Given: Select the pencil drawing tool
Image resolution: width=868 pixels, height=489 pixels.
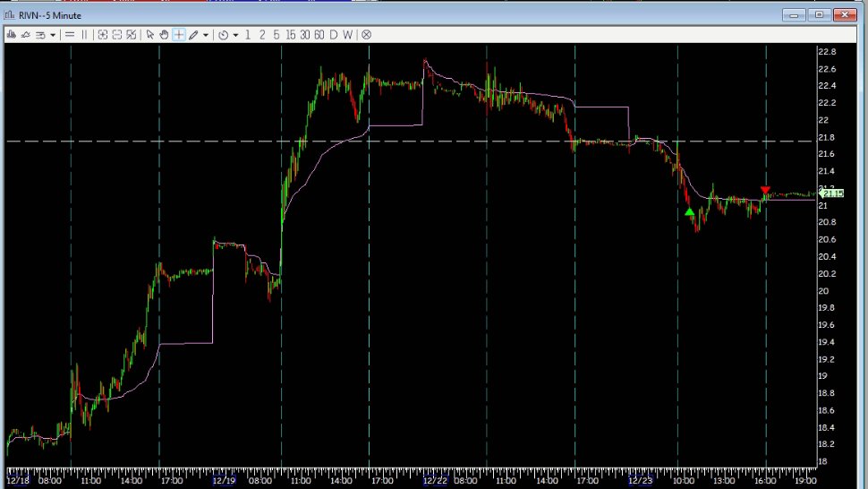Looking at the screenshot, I should pyautogui.click(x=193, y=35).
